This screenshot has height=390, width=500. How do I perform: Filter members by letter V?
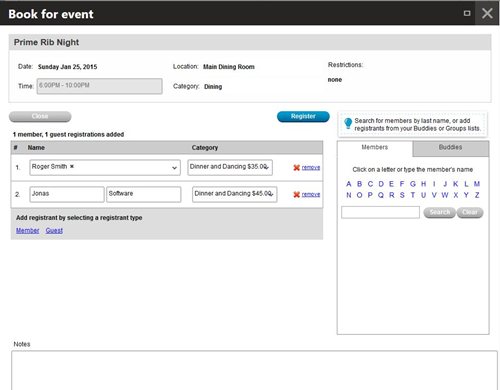tap(434, 195)
